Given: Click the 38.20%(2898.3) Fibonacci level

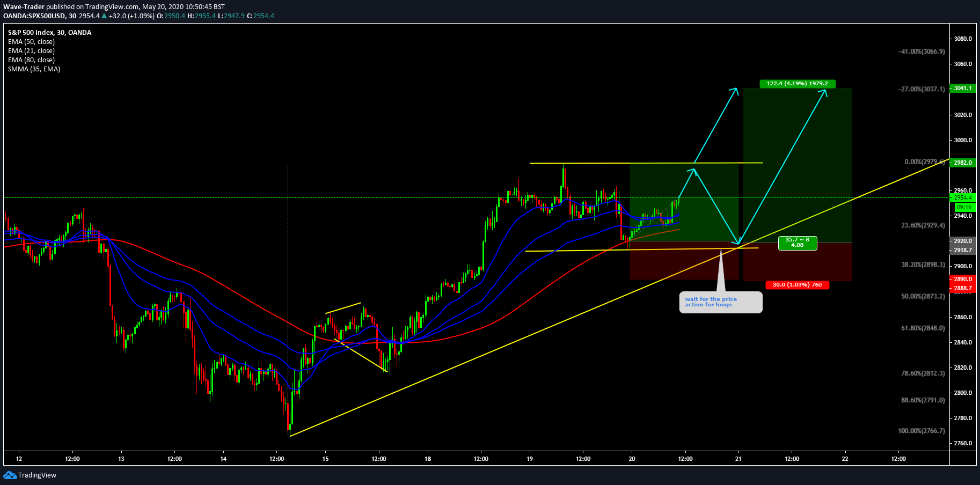Looking at the screenshot, I should tap(923, 264).
